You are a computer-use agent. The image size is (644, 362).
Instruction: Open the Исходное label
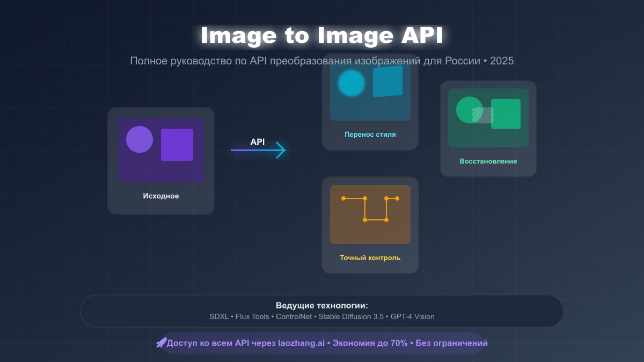tap(161, 196)
